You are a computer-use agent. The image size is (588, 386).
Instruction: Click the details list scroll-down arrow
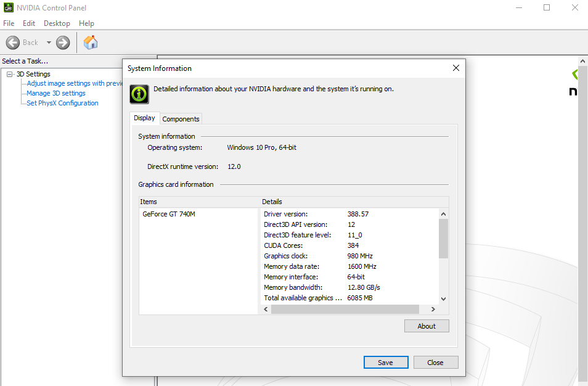444,299
